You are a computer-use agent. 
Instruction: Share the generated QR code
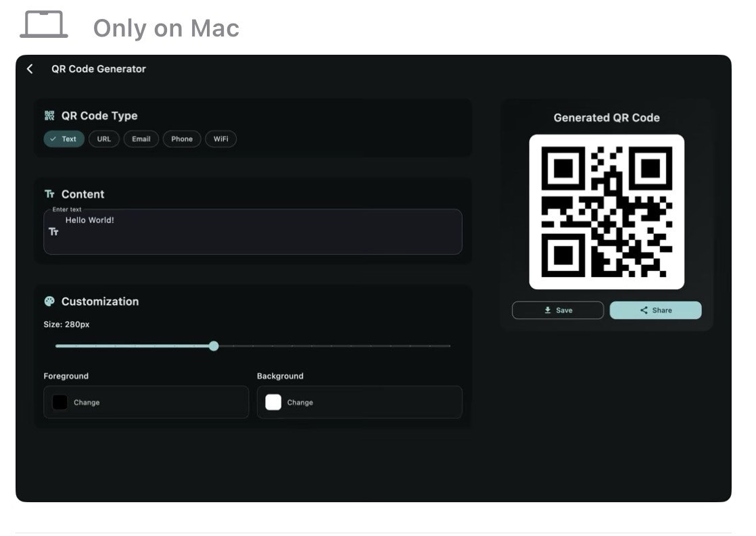pyautogui.click(x=656, y=310)
